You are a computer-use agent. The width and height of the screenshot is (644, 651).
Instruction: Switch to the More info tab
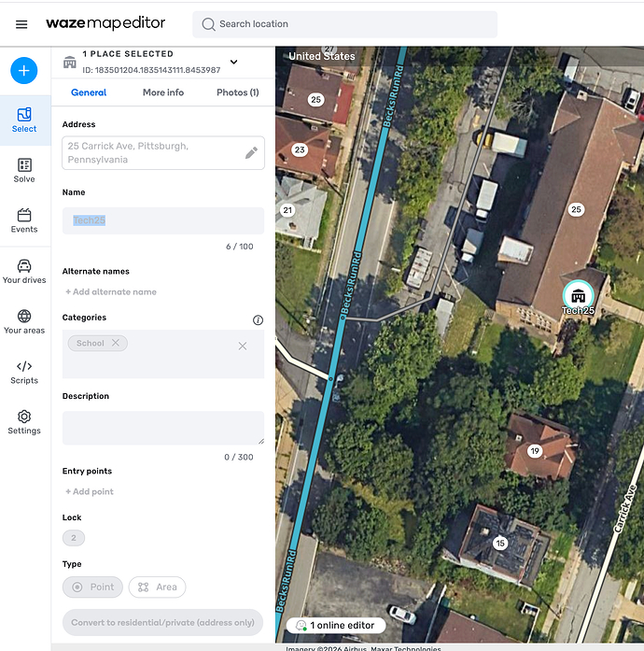point(162,92)
